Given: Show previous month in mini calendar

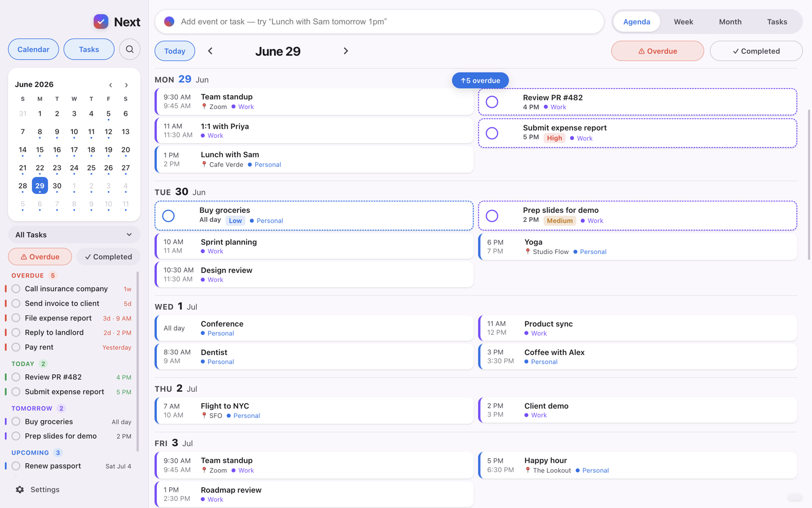Looking at the screenshot, I should click(111, 85).
